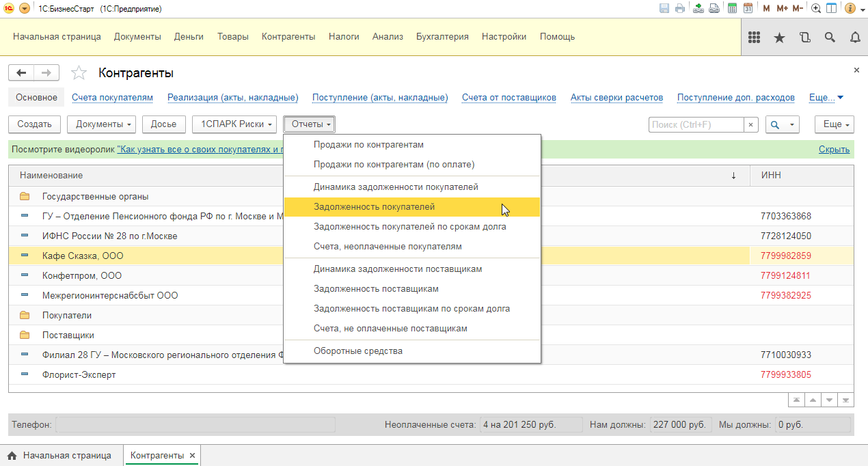Viewport: 868px width, 466px height.
Task: Open the Бухгалтерия section in top menu
Action: 442,37
